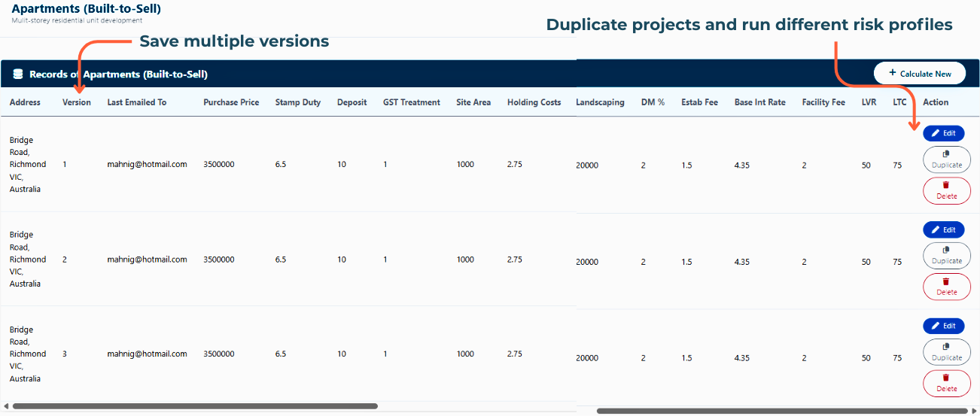Click the database icon in records header

pos(18,74)
